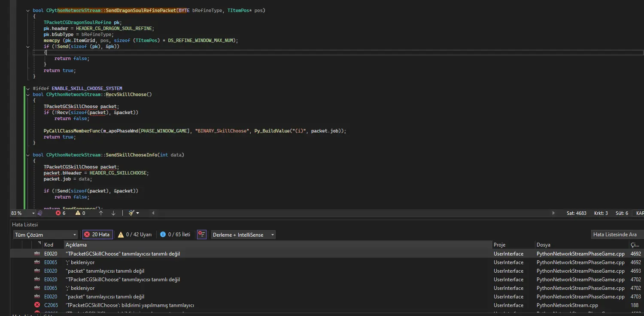Click the abc icon beside the first E0020 error
Viewport: 644px width, 316px height.
[37, 253]
